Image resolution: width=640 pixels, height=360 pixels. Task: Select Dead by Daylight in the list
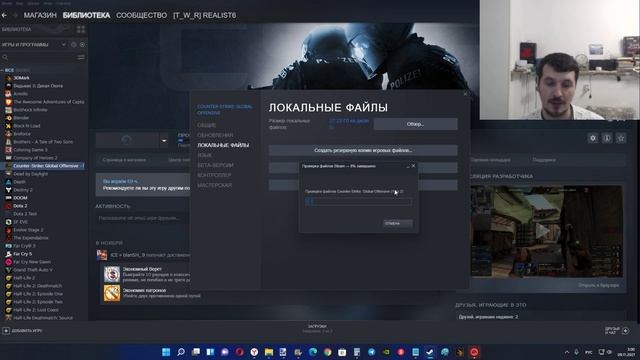(x=31, y=174)
